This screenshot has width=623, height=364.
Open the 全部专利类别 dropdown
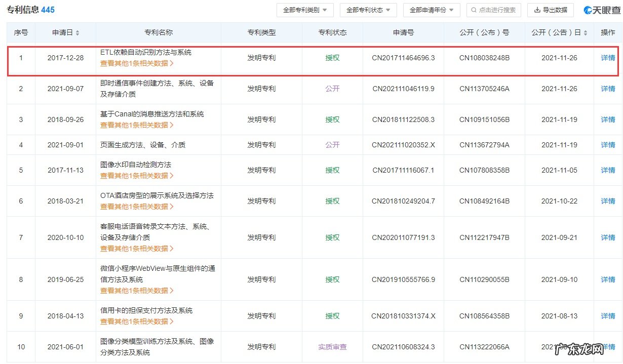pyautogui.click(x=305, y=10)
